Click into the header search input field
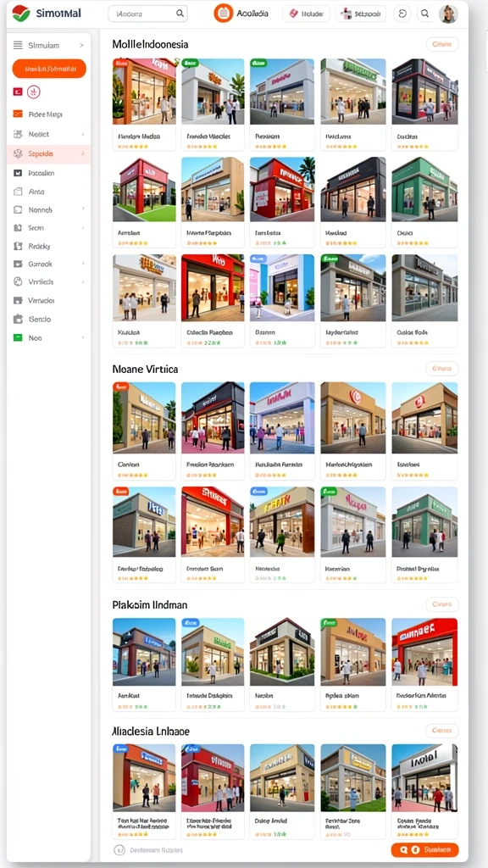488x868 pixels. pyautogui.click(x=147, y=14)
